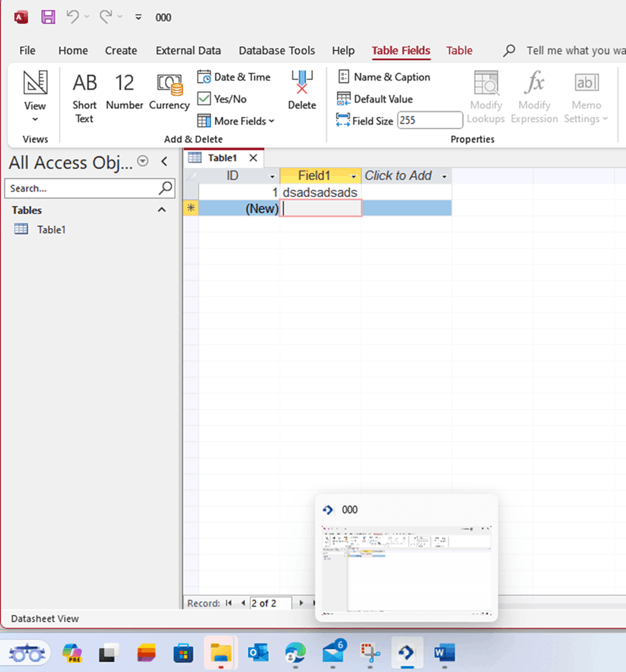626x672 pixels.
Task: Open File Explorer from the taskbar
Action: point(220,653)
